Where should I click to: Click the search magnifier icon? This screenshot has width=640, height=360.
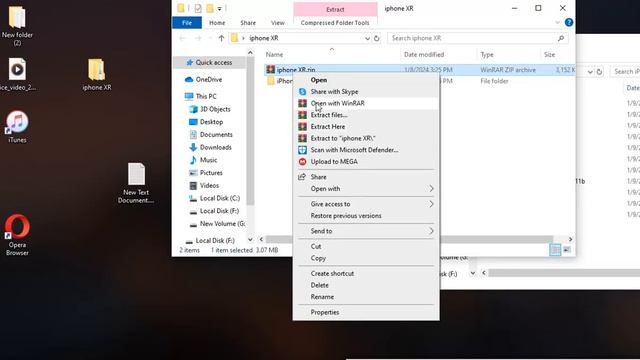click(x=561, y=38)
